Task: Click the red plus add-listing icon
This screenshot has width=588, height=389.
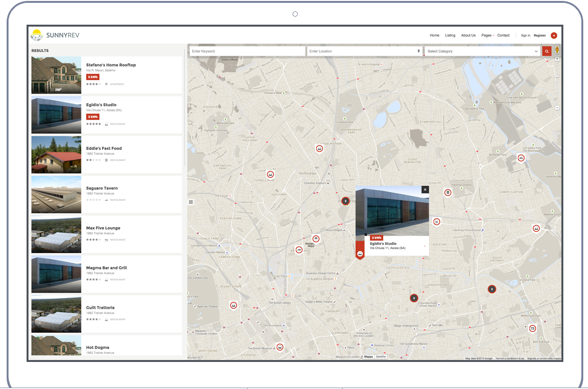Action: click(554, 36)
